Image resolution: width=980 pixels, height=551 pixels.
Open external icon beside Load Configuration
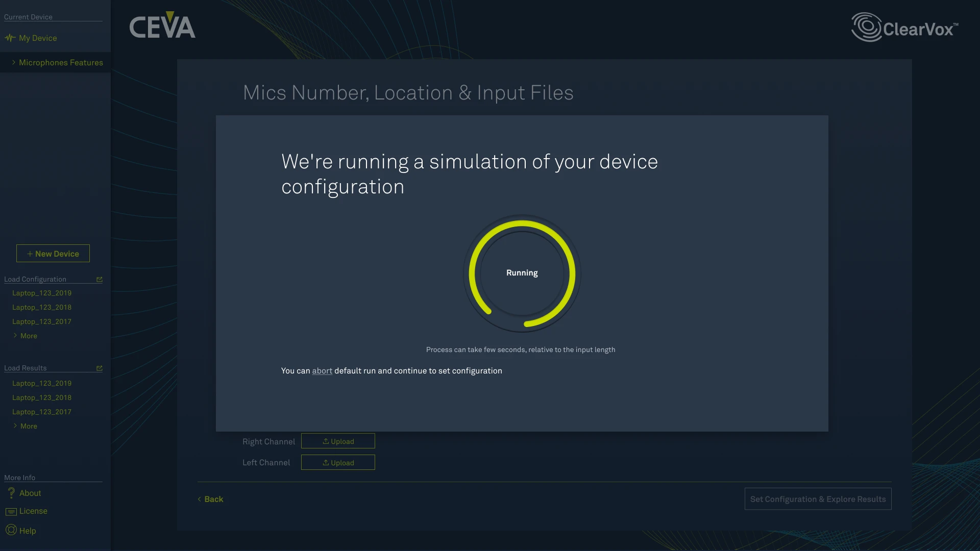pyautogui.click(x=100, y=280)
